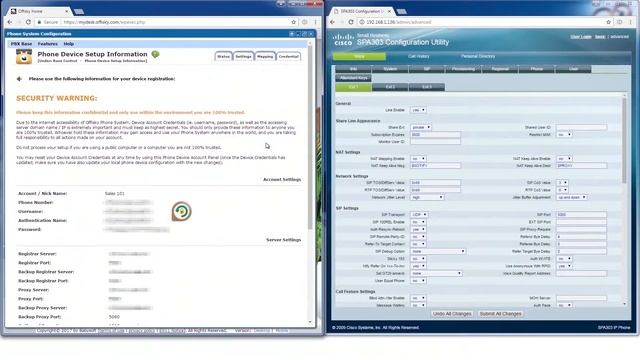
Task: Open Chrome menu in Offisky browser window
Action: (315, 22)
